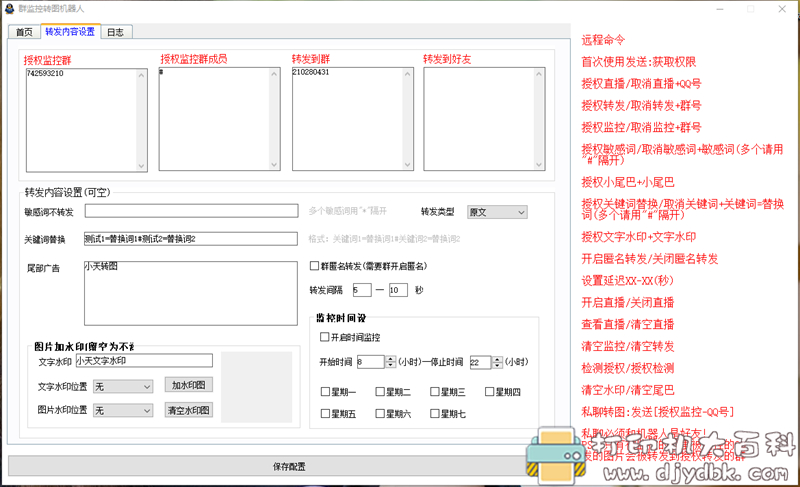Click the 敏感词不转发 input field

(x=191, y=211)
